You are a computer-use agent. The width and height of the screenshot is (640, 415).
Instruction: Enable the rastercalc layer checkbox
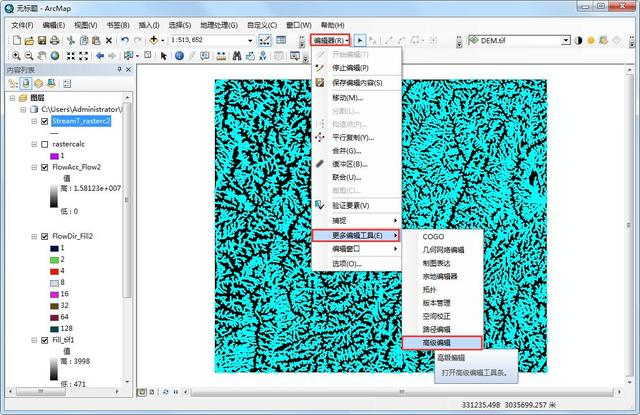(45, 144)
